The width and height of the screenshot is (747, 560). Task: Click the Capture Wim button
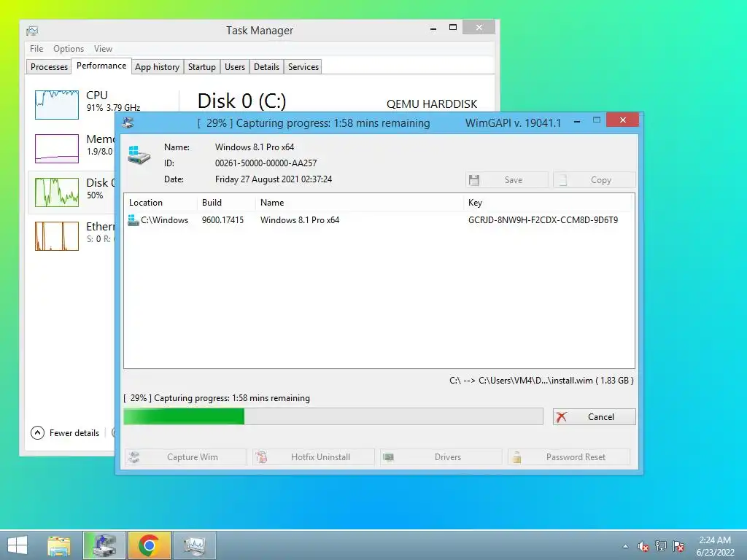[x=186, y=457]
